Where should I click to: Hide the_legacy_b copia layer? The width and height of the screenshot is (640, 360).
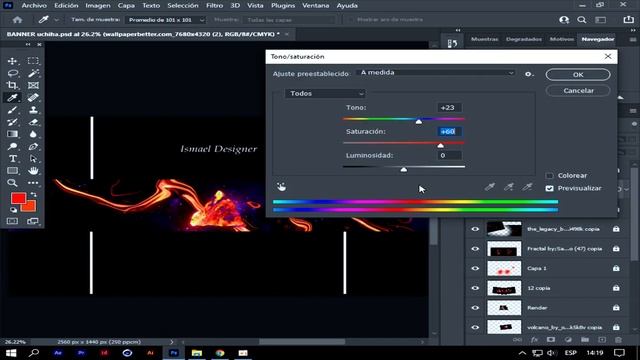click(475, 229)
